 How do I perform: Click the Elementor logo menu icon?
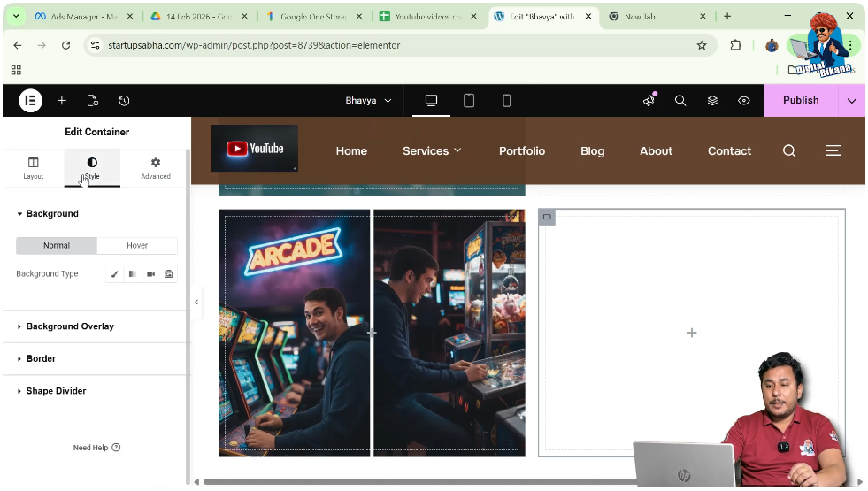coord(31,101)
